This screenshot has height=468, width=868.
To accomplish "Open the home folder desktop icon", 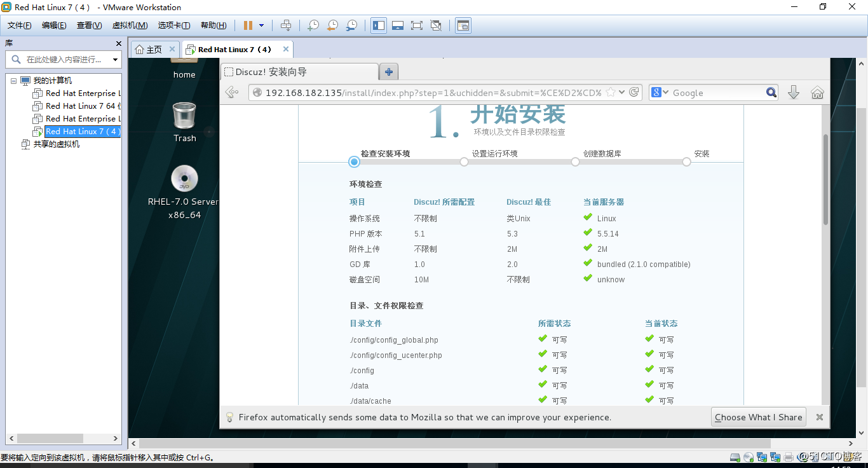I will coord(184,69).
